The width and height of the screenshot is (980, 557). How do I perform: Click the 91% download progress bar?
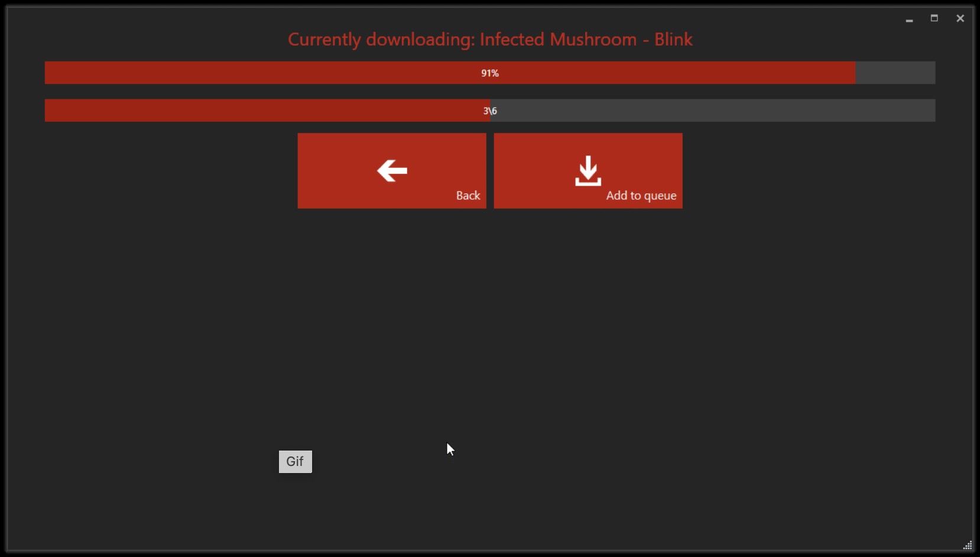[x=490, y=73]
